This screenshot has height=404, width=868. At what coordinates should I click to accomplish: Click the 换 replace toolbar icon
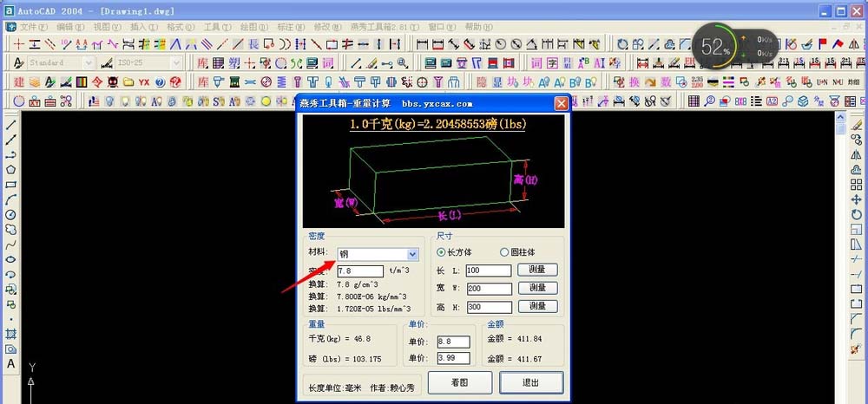[x=635, y=81]
